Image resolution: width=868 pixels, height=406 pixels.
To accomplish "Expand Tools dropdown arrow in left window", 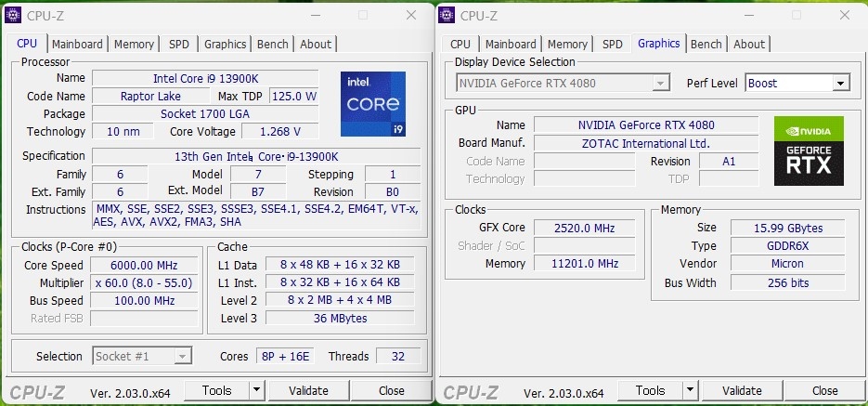I will 255,390.
